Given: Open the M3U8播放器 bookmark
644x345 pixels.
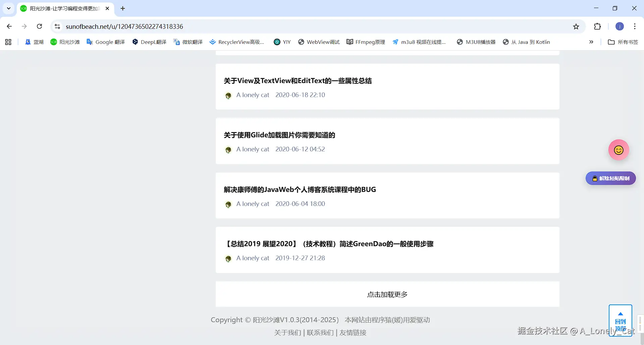Looking at the screenshot, I should pos(476,42).
